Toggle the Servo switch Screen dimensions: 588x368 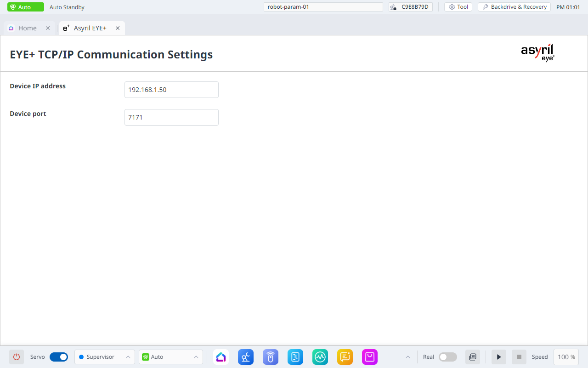(59, 357)
